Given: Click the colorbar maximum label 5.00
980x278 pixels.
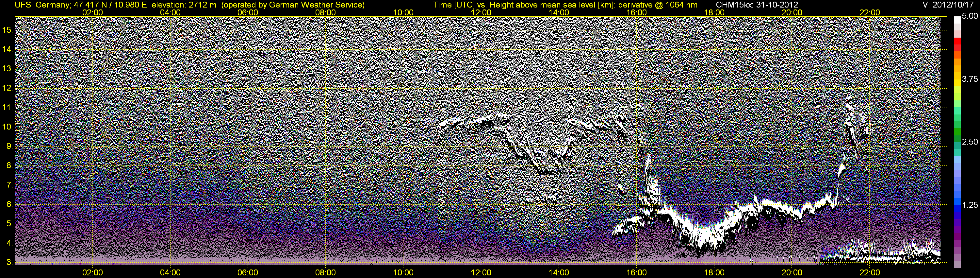Looking at the screenshot, I should (x=970, y=16).
